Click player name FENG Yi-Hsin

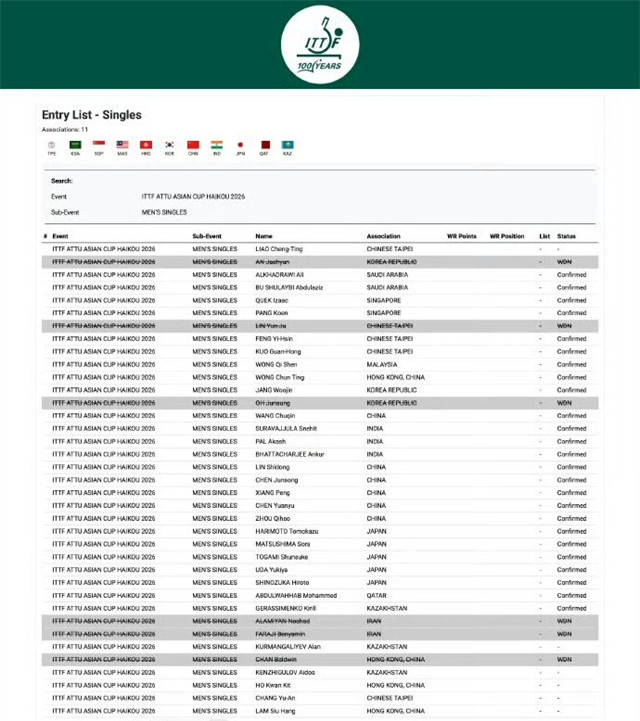pos(274,338)
